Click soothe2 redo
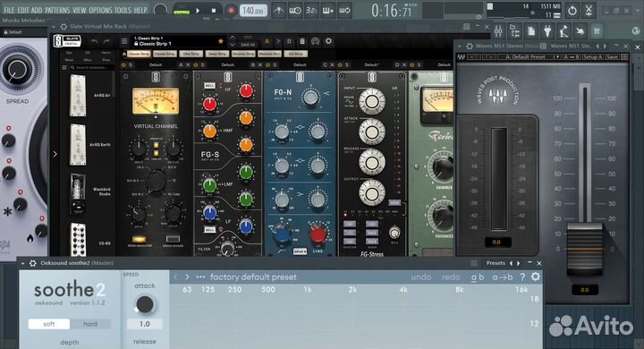 (451, 277)
